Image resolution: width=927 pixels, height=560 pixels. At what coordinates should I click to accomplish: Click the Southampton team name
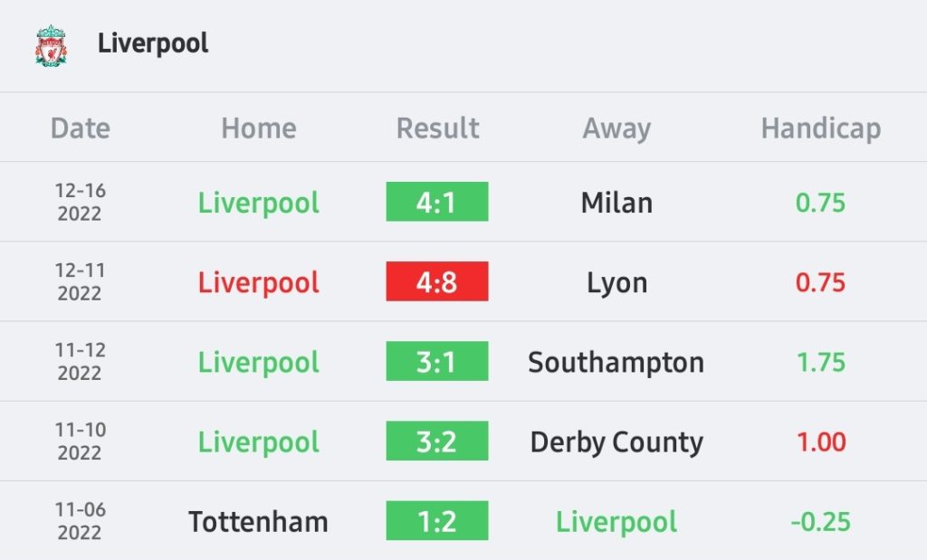(x=616, y=363)
